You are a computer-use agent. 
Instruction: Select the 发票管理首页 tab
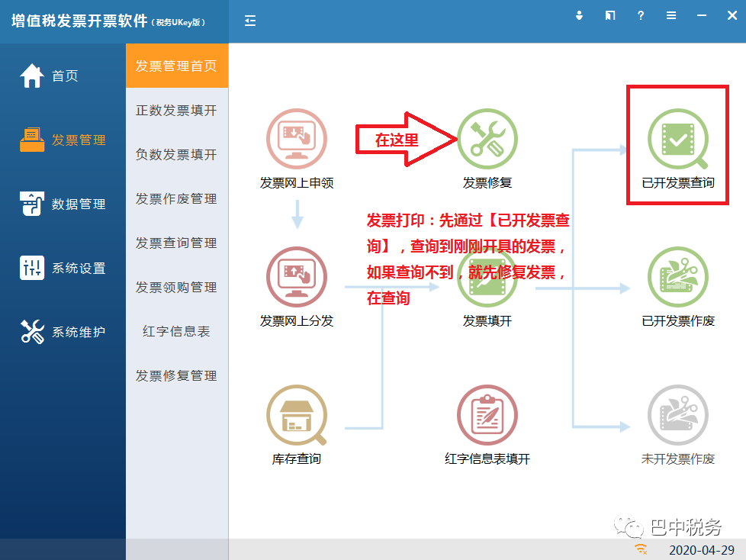click(x=177, y=66)
